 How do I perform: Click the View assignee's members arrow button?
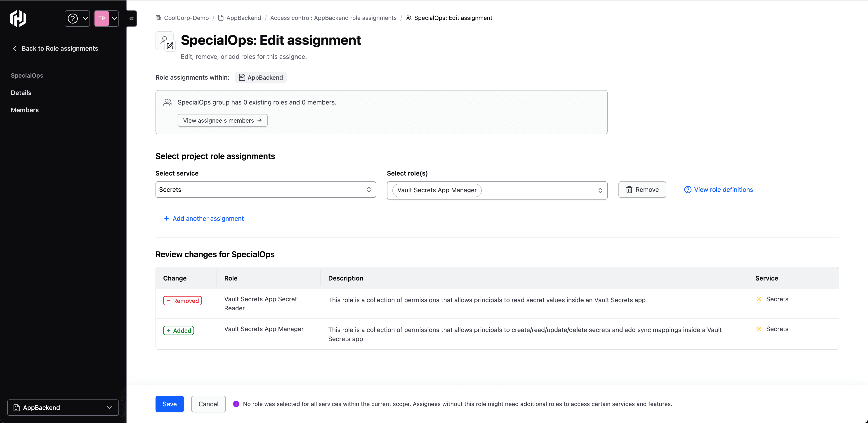tap(222, 120)
